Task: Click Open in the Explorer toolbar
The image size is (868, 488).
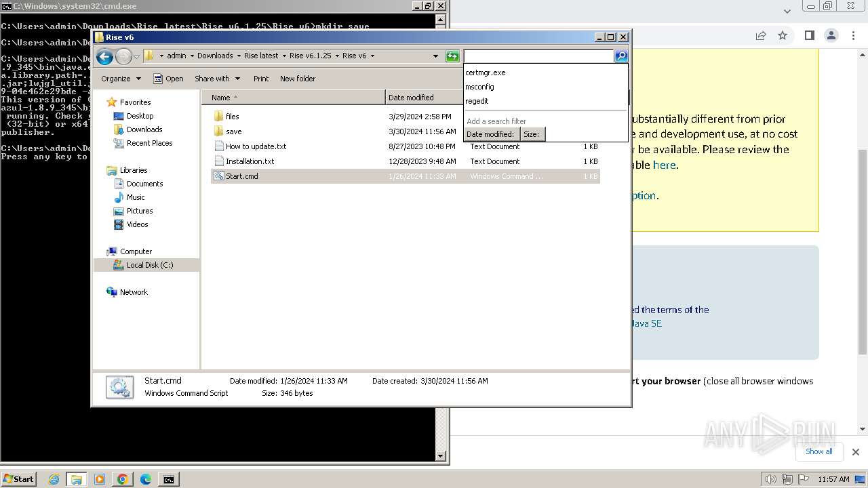Action: click(x=168, y=79)
